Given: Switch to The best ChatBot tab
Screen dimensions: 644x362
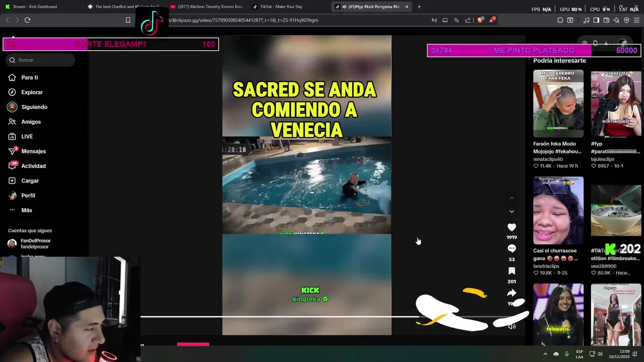Looking at the screenshot, I should (x=123, y=7).
